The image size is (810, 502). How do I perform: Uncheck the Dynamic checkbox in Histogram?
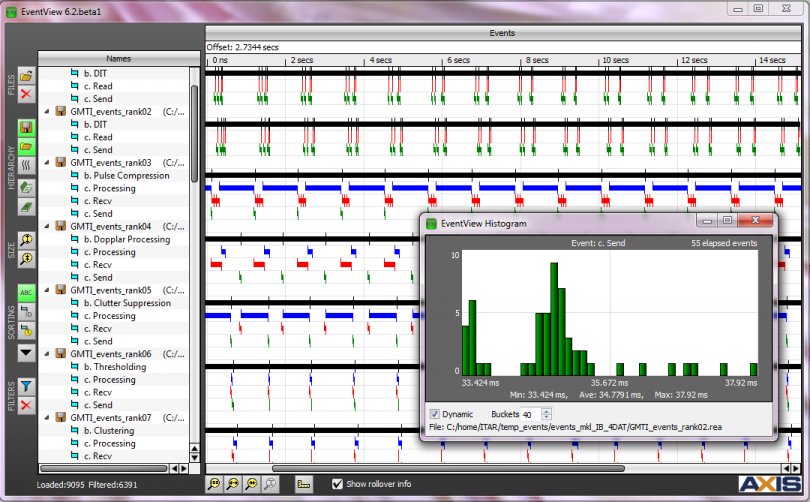click(x=435, y=414)
